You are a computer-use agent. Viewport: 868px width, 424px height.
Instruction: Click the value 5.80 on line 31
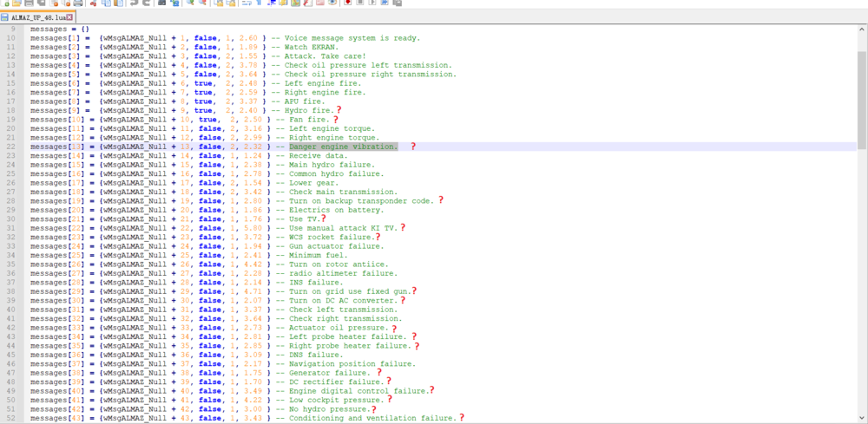pos(253,228)
